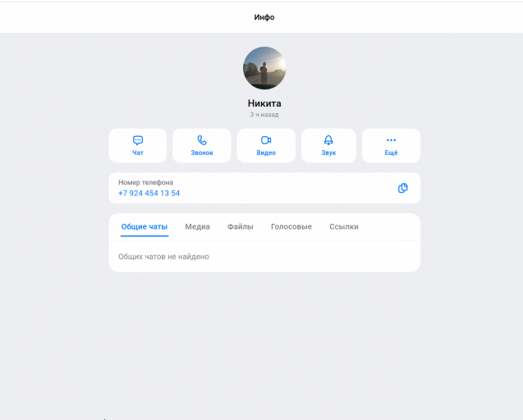Toggle notifications with Звук bell button
This screenshot has height=420, width=523.
coord(328,146)
